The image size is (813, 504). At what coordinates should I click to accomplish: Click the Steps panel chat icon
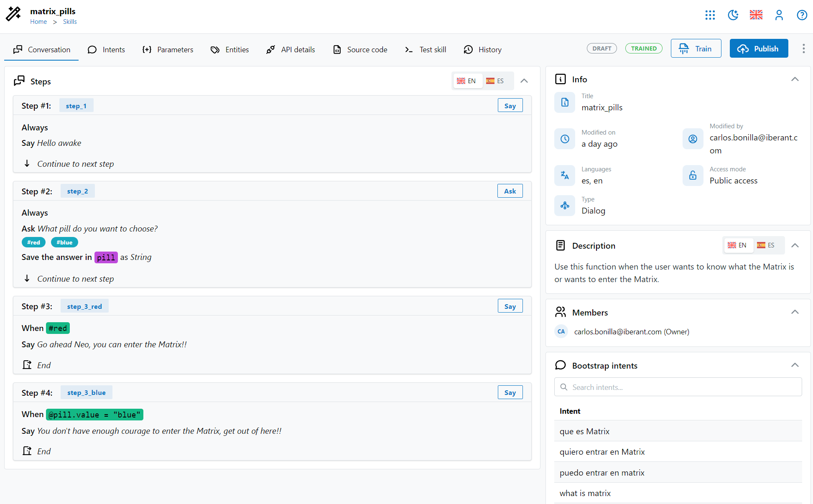[19, 81]
